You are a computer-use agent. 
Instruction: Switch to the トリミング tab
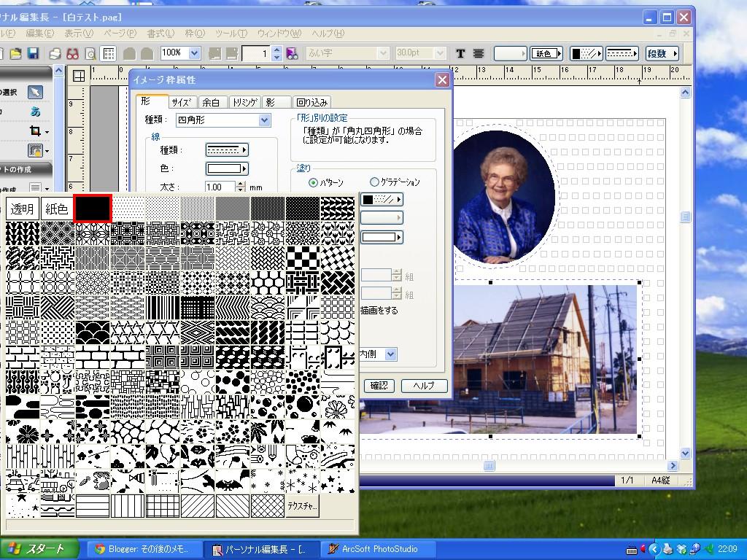pyautogui.click(x=244, y=102)
